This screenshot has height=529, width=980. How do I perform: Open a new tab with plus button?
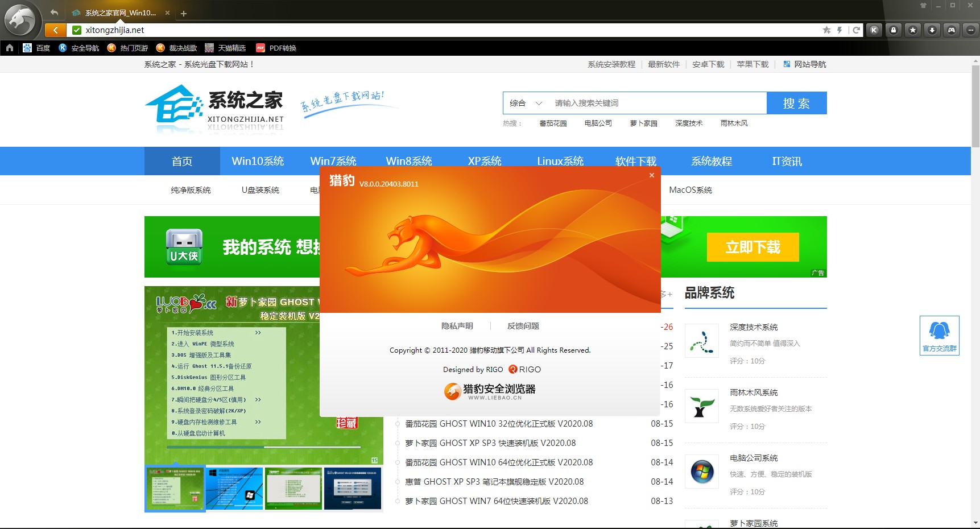coord(184,13)
